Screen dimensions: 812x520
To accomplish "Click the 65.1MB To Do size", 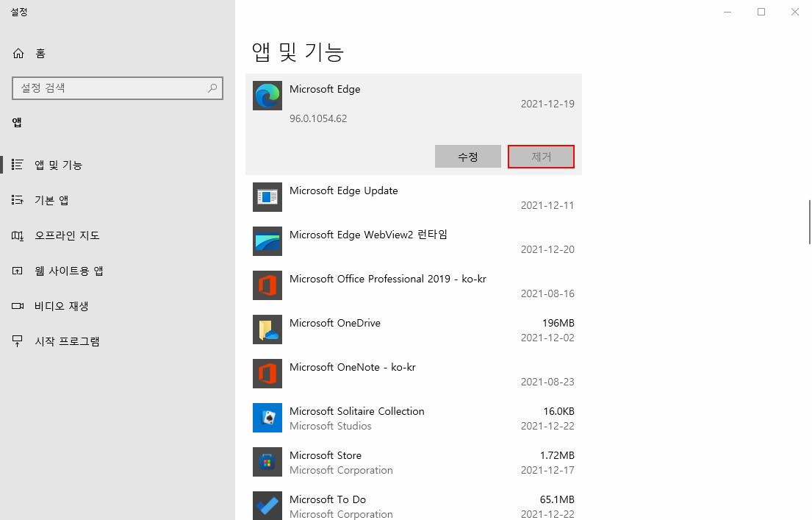I will (x=557, y=499).
